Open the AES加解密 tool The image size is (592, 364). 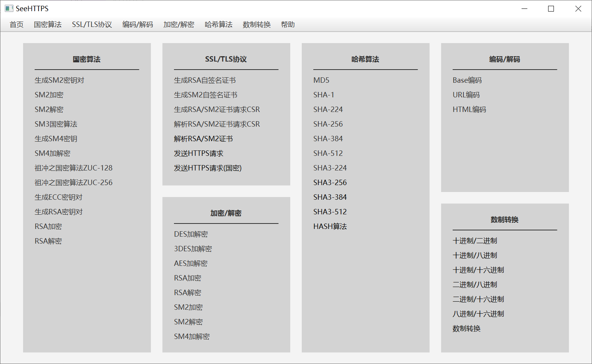click(191, 263)
